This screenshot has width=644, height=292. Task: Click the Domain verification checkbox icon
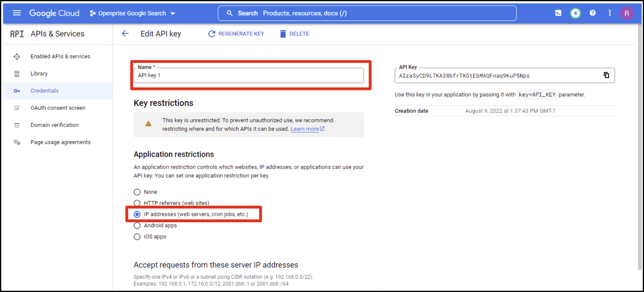tap(17, 125)
